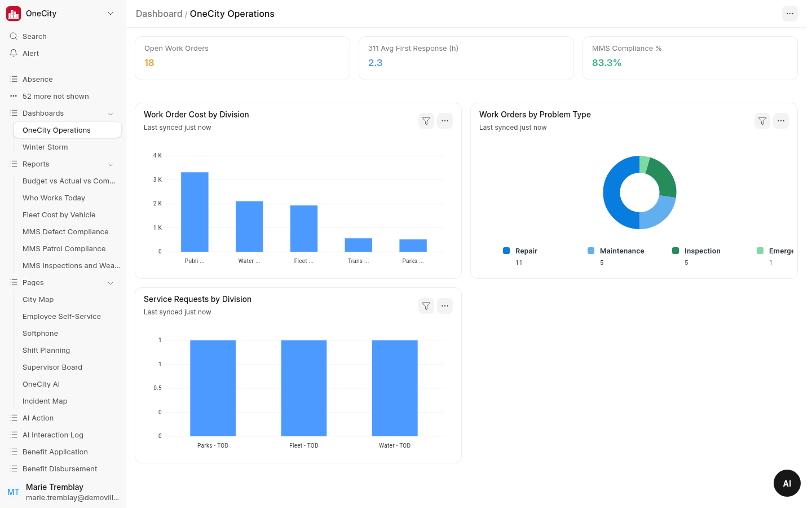Image resolution: width=812 pixels, height=508 pixels.
Task: Open the dashboard three-dot options menu
Action: (789, 14)
